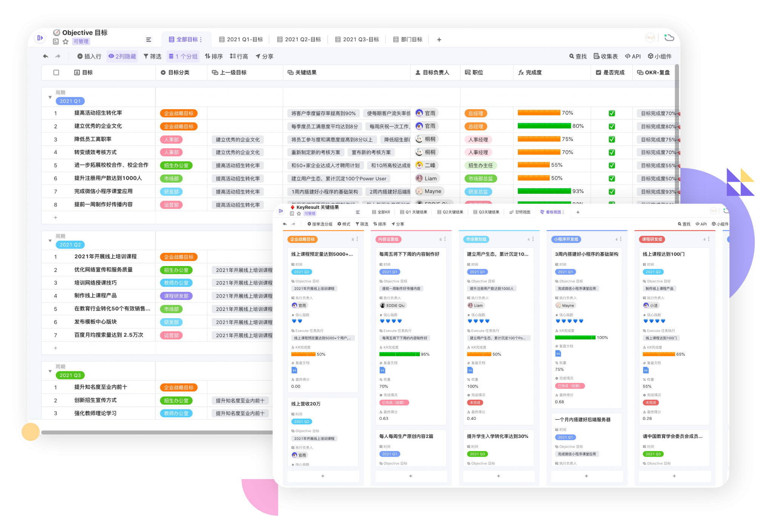The width and height of the screenshot is (774, 532).
Task: Switch to 甘特视图 tab in KeyResult window
Action: click(x=520, y=212)
